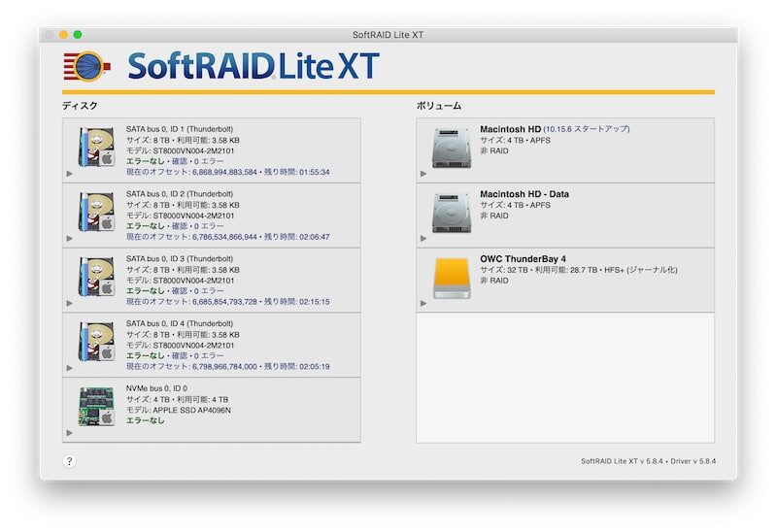Select the text 'SATA bus 0, ID 1 (Thunderbolt)'

pyautogui.click(x=180, y=129)
